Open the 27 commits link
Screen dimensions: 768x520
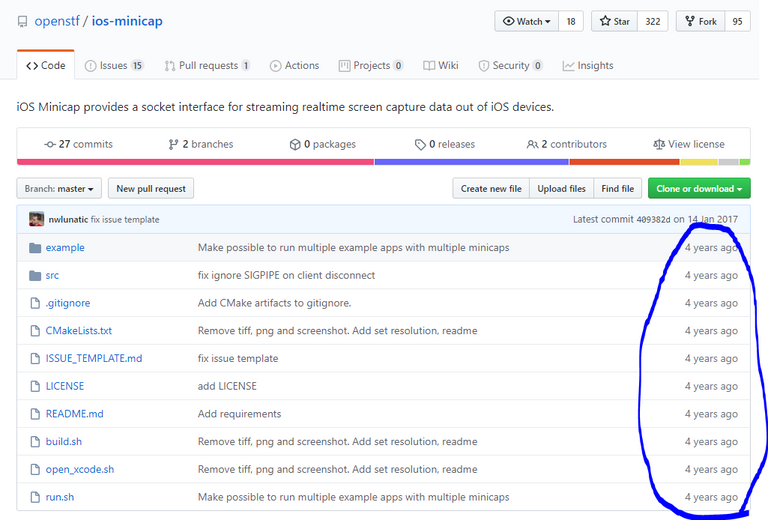(x=78, y=144)
